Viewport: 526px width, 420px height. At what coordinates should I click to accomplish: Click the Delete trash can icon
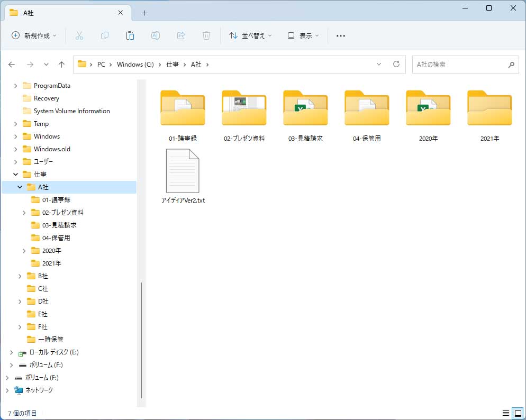pyautogui.click(x=206, y=35)
